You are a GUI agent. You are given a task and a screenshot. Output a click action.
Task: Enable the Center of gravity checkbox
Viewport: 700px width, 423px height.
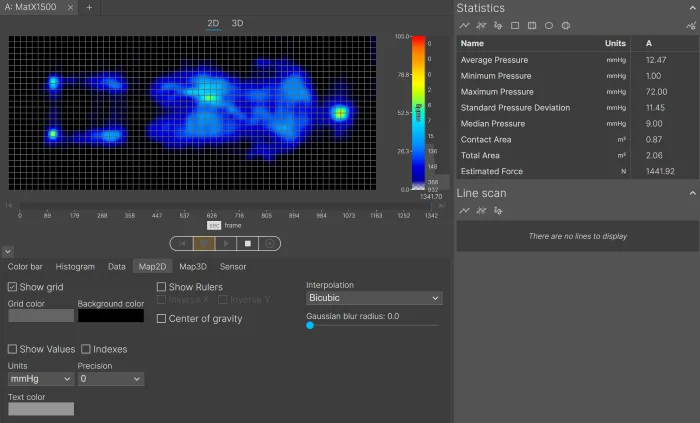coord(162,319)
